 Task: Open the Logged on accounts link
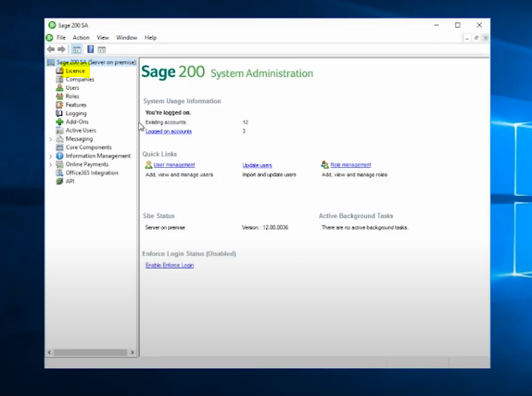tap(169, 132)
